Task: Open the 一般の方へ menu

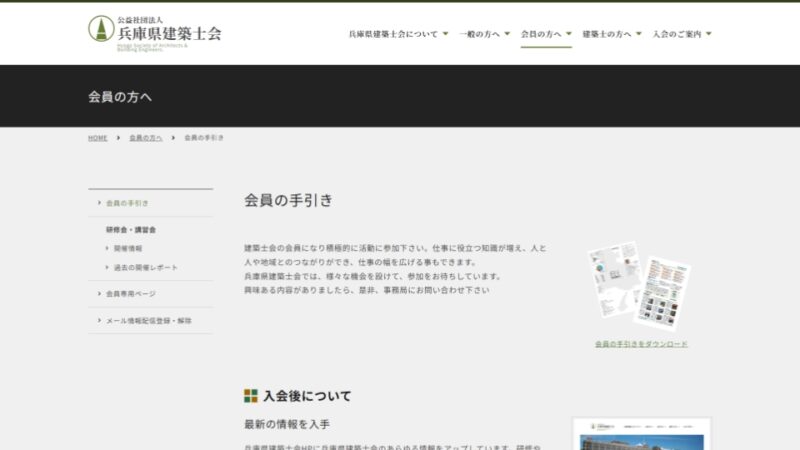Action: pyautogui.click(x=479, y=33)
